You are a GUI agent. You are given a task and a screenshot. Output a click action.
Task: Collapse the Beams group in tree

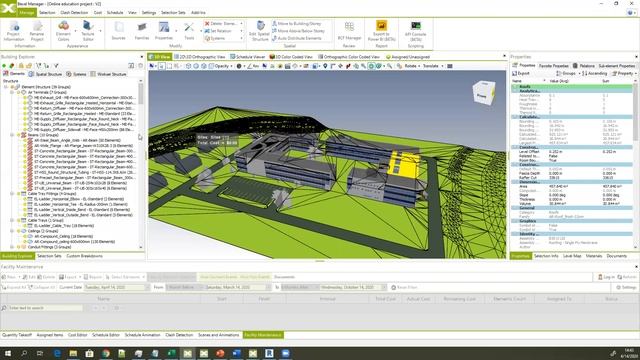(x=12, y=135)
